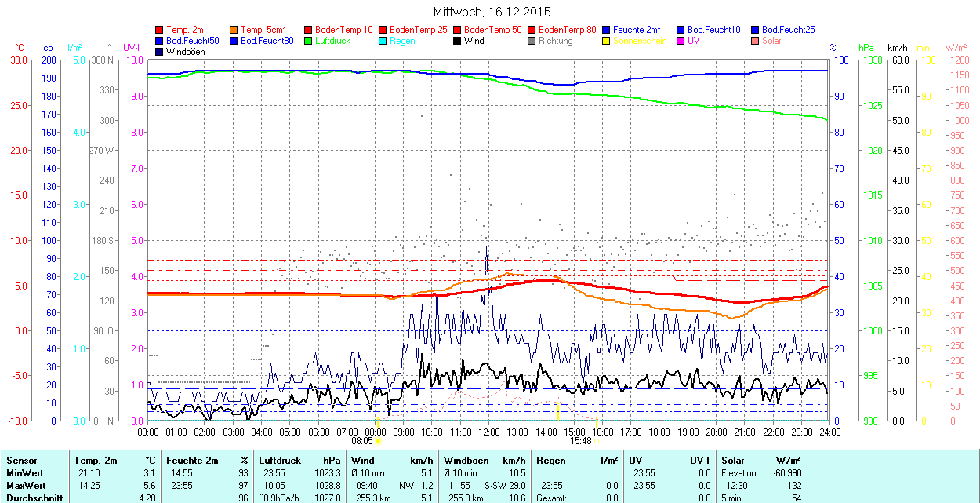Click the gray Richtung legend swatch
The height and width of the screenshot is (503, 980).
pos(532,41)
